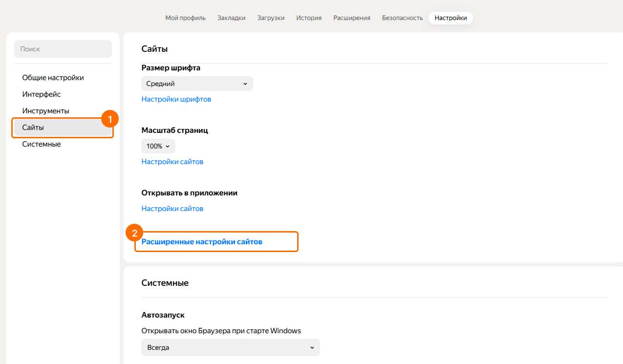Image resolution: width=623 pixels, height=364 pixels.
Task: Open Системные in the left sidebar
Action: tap(42, 144)
